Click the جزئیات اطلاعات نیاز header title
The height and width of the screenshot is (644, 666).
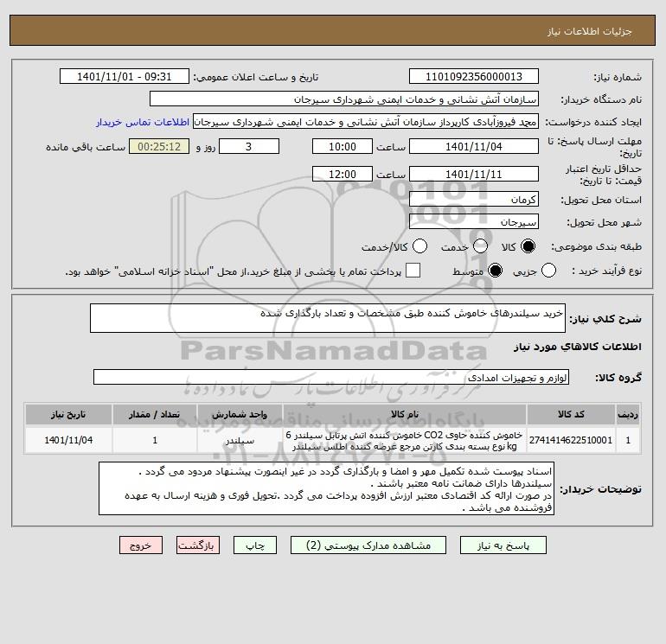click(590, 31)
